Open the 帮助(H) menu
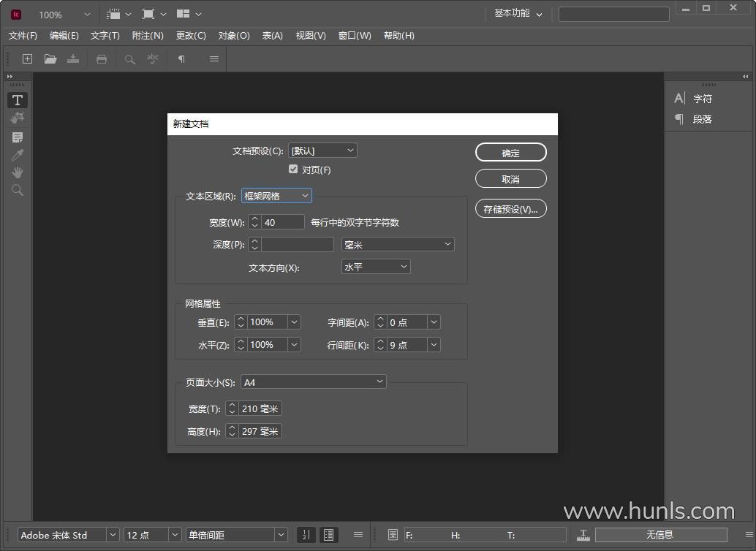Image resolution: width=756 pixels, height=551 pixels. (398, 36)
